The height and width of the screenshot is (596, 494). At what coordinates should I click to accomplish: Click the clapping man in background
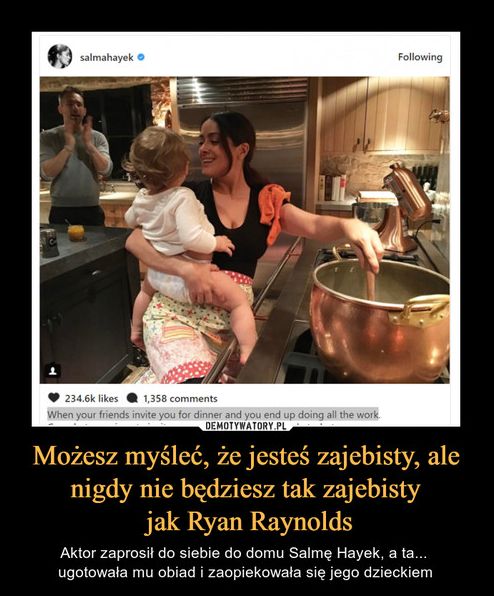[x=74, y=156]
